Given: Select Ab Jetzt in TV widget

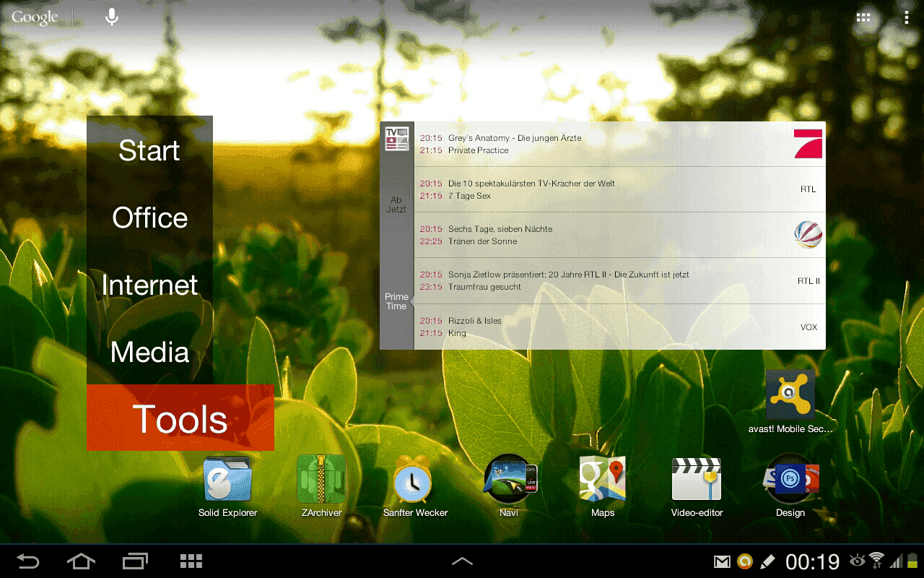Looking at the screenshot, I should point(396,204).
